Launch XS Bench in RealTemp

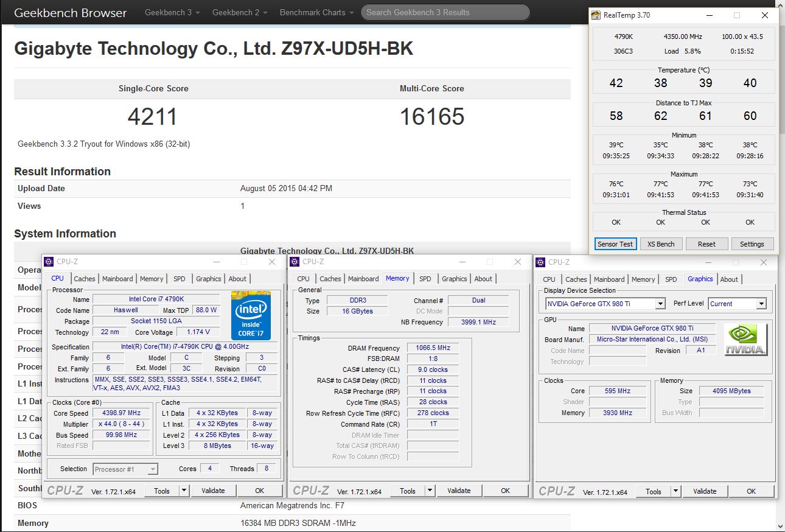pyautogui.click(x=661, y=244)
